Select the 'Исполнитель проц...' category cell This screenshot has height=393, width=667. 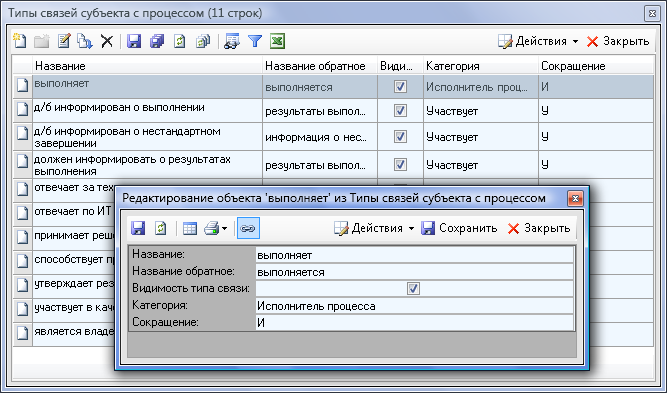pos(481,87)
